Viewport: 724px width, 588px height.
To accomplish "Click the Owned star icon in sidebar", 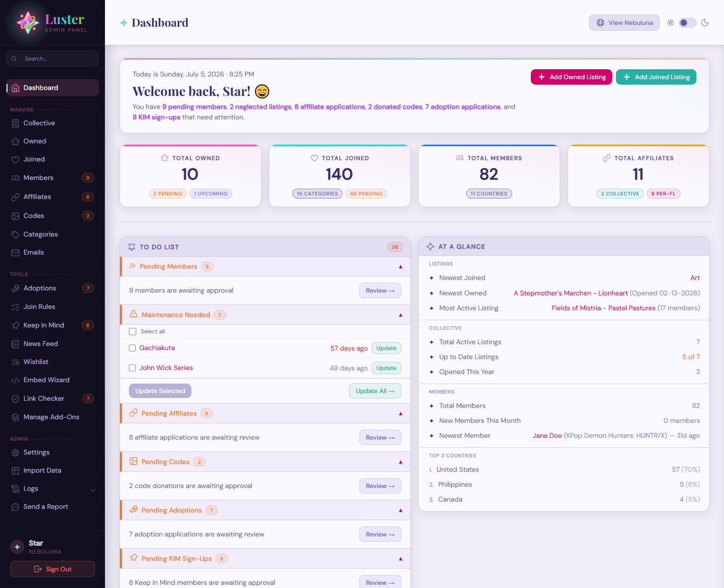I will click(15, 141).
